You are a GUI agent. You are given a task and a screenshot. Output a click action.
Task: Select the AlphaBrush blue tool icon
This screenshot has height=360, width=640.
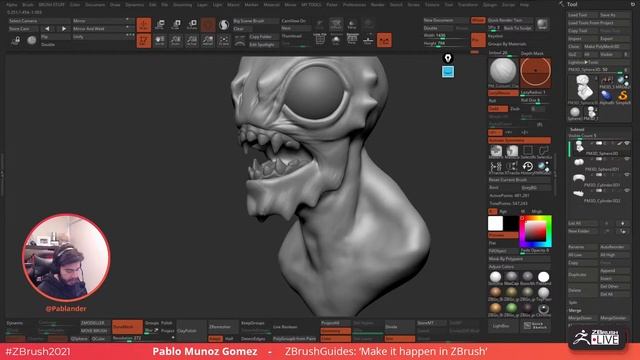point(607,96)
